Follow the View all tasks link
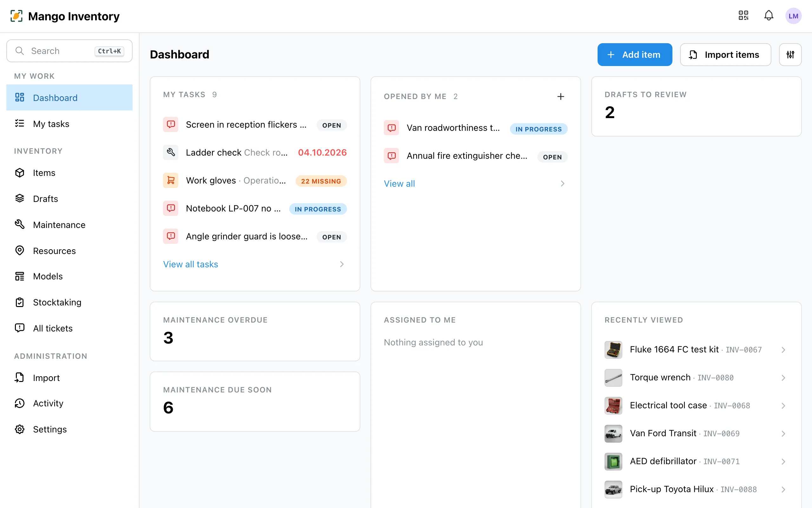The height and width of the screenshot is (508, 812). click(x=191, y=264)
